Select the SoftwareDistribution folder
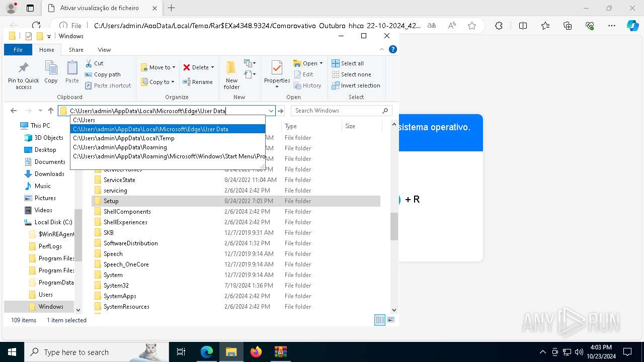Viewport: 644px width, 362px height. click(x=131, y=243)
